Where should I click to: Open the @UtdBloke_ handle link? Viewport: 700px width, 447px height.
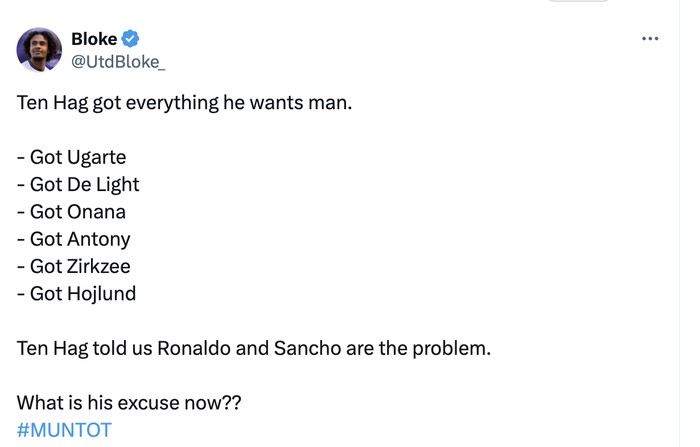click(x=118, y=62)
